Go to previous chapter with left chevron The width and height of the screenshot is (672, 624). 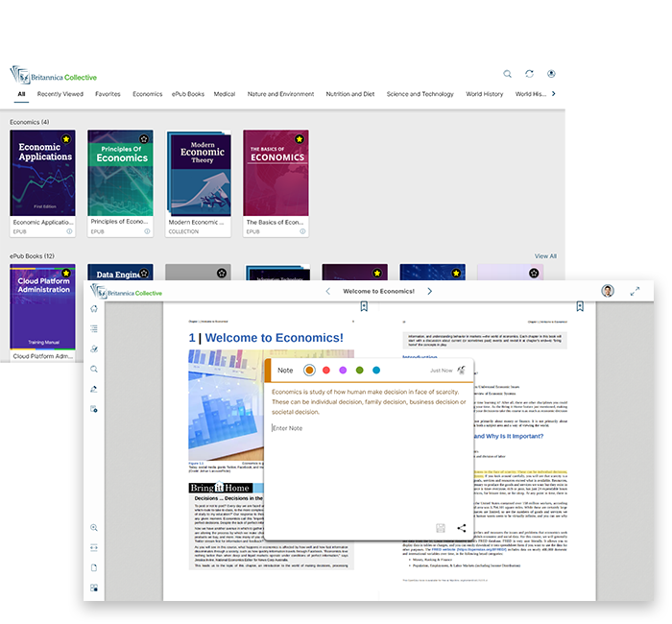pyautogui.click(x=327, y=291)
